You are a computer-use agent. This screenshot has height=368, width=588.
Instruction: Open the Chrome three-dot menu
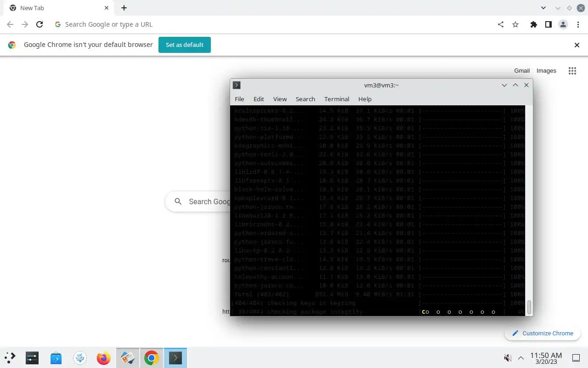(577, 24)
